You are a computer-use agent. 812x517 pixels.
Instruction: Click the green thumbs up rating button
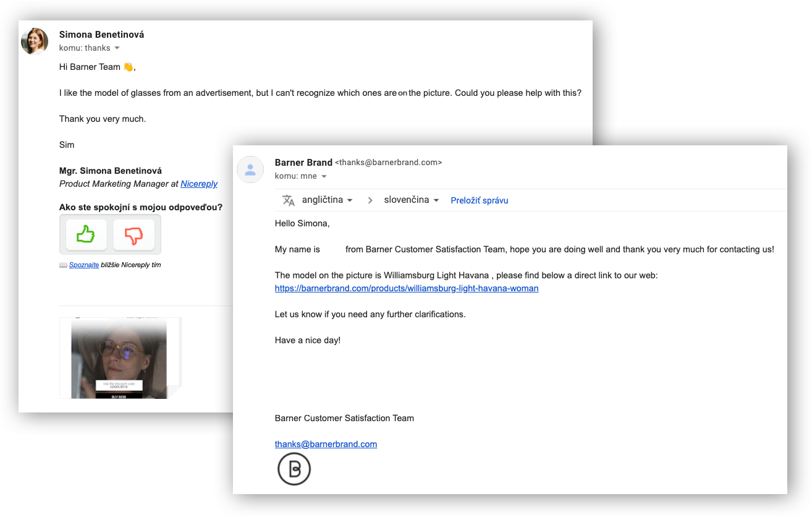click(86, 234)
